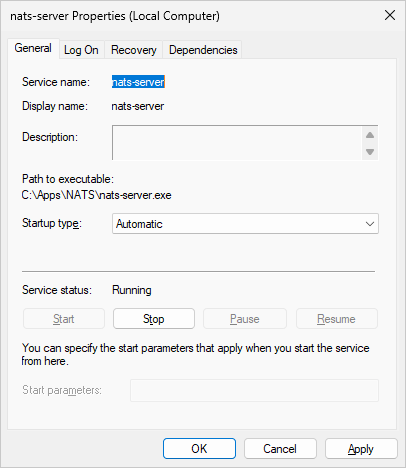Click the disabled Start button
The height and width of the screenshot is (468, 406).
point(64,319)
